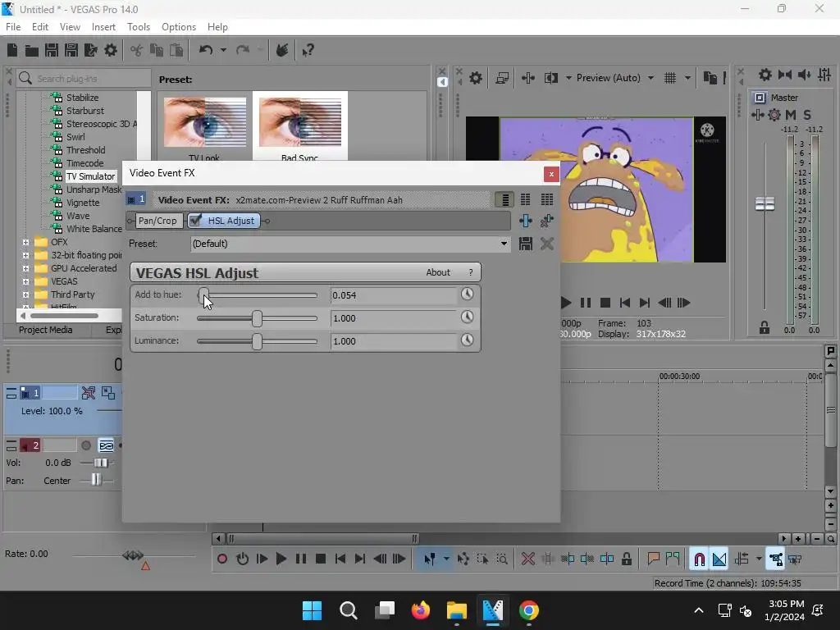Click the Undo arrow icon
The width and height of the screenshot is (840, 630).
pyautogui.click(x=206, y=50)
